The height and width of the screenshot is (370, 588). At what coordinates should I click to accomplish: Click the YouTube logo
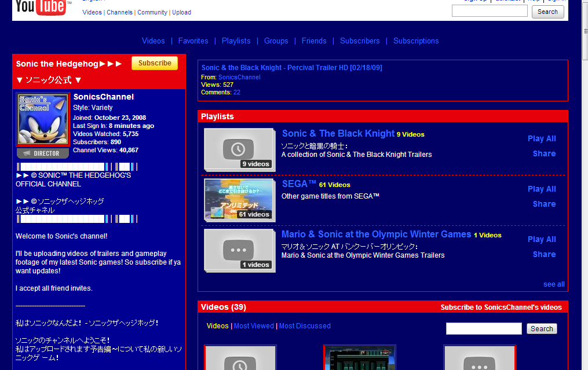[41, 8]
